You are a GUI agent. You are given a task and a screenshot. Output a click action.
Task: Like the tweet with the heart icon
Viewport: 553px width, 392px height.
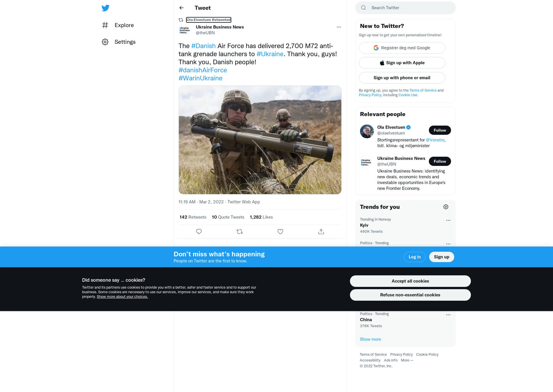click(x=280, y=232)
